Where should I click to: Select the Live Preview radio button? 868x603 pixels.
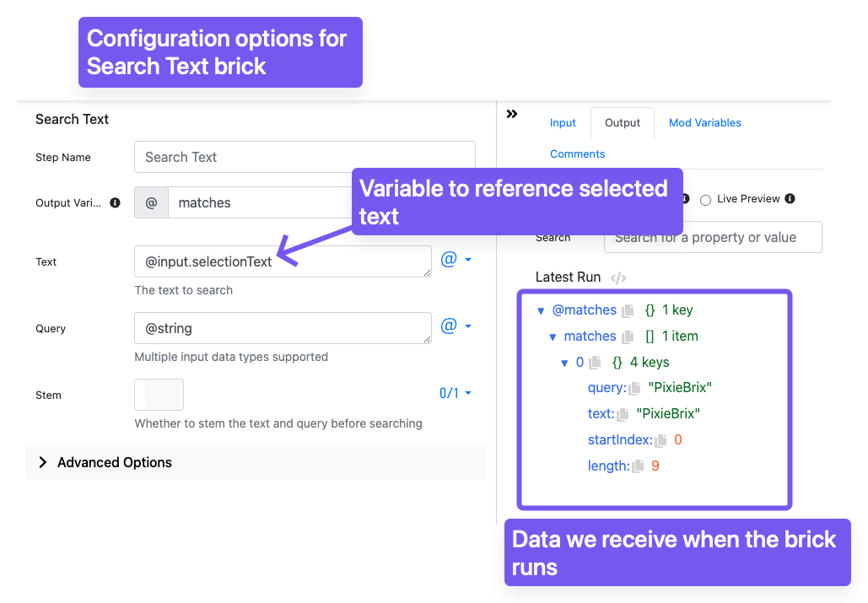pos(706,200)
